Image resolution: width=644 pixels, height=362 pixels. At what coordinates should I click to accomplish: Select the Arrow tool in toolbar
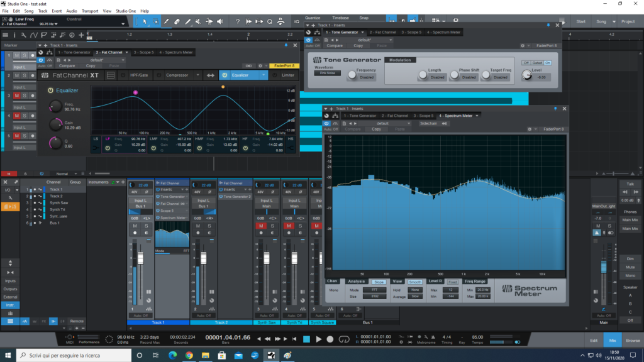click(x=144, y=21)
